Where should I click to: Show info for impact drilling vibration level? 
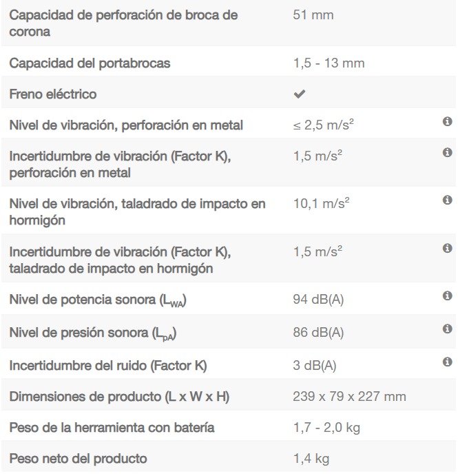pyautogui.click(x=447, y=200)
